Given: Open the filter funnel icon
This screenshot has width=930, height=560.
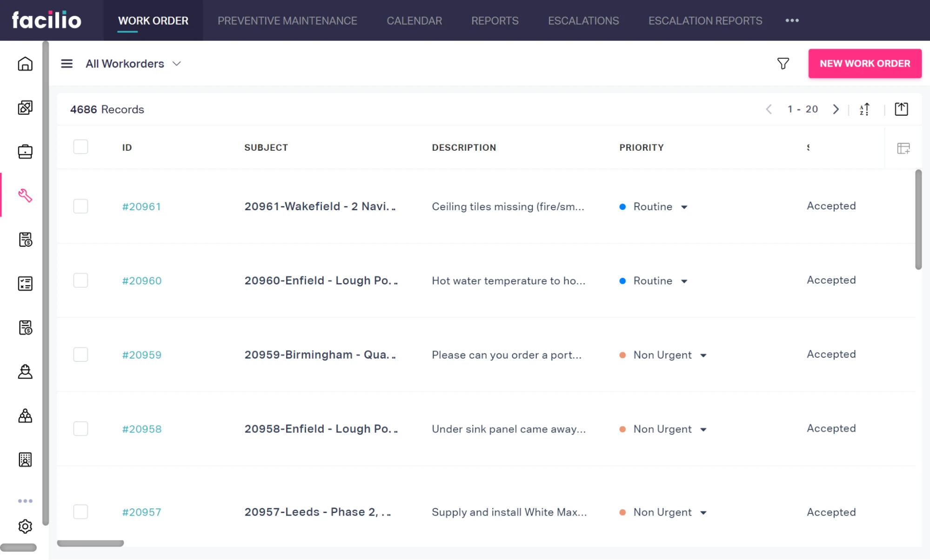Looking at the screenshot, I should tap(783, 64).
